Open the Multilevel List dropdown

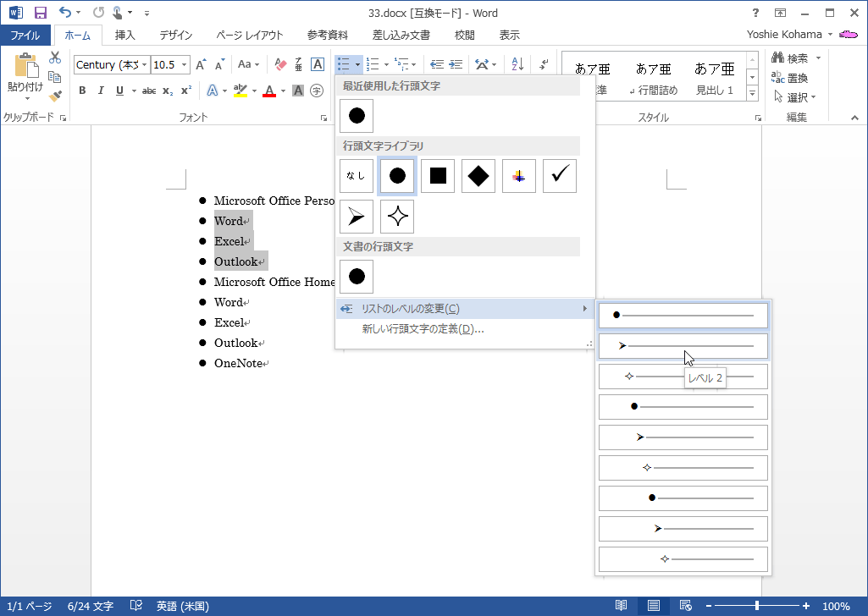pos(413,64)
